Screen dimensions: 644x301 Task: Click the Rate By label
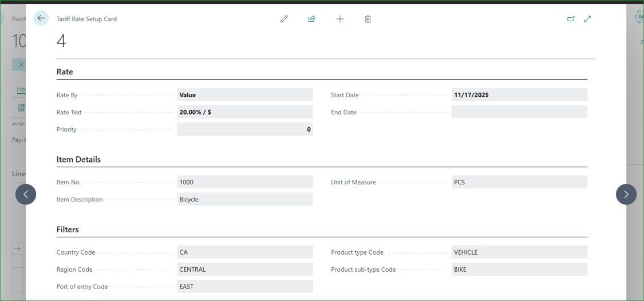(x=67, y=95)
